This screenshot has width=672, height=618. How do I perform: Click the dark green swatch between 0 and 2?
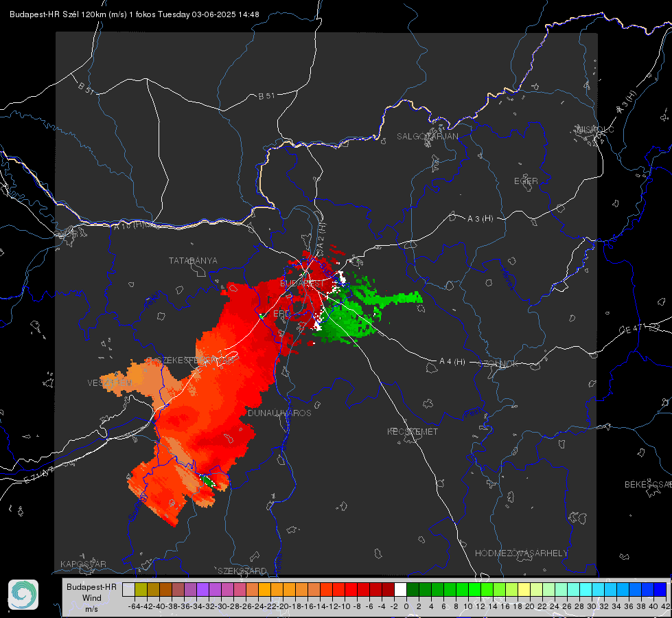[413, 589]
